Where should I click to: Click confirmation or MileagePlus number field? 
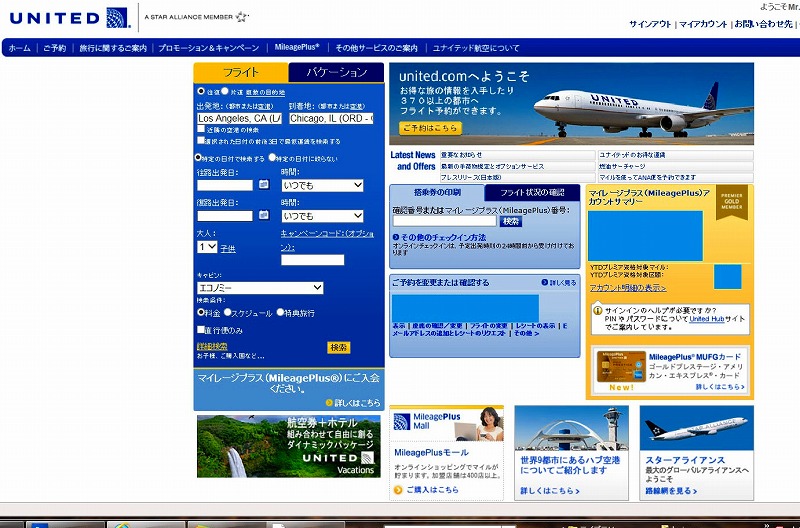coord(444,221)
